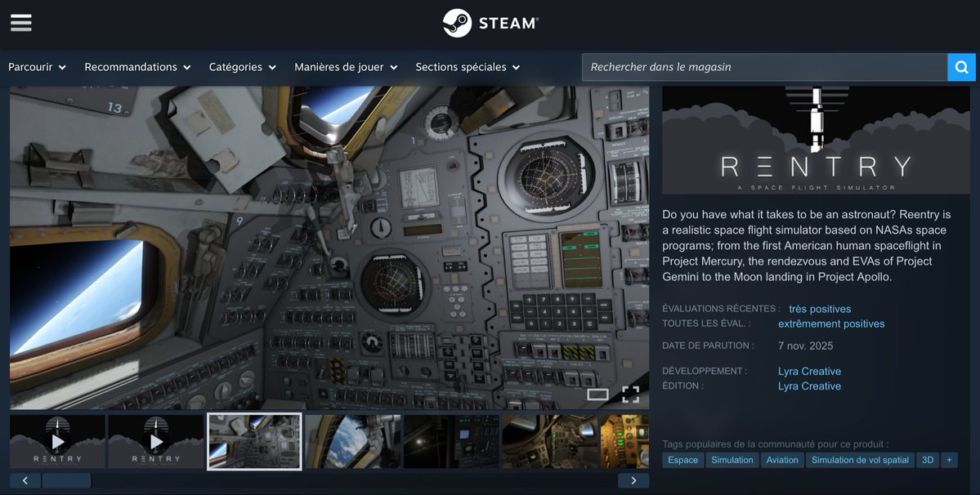Select the beige cockpit interior thumbnail
Image resolution: width=980 pixels, height=495 pixels.
point(550,441)
